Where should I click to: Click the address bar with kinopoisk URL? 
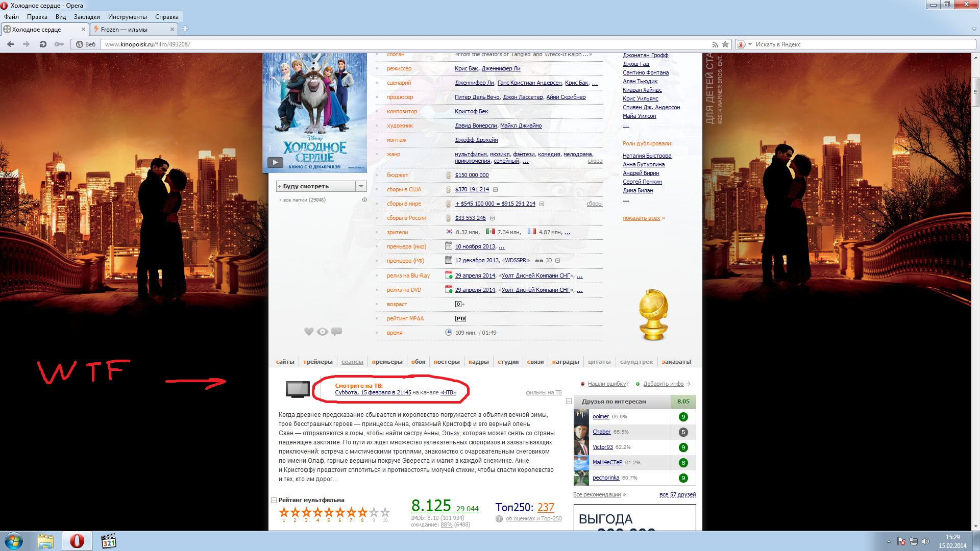pyautogui.click(x=406, y=44)
